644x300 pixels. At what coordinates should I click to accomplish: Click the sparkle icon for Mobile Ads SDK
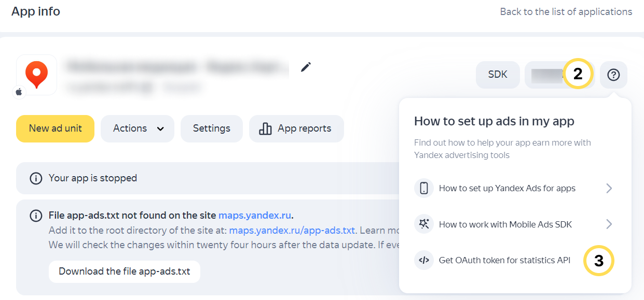pyautogui.click(x=424, y=224)
